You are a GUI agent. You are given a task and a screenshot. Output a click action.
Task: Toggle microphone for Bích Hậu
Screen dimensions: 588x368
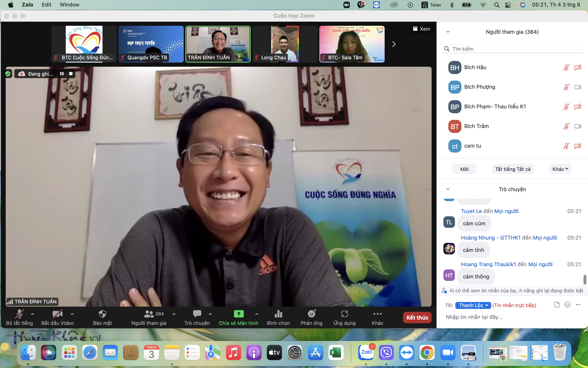pyautogui.click(x=566, y=67)
